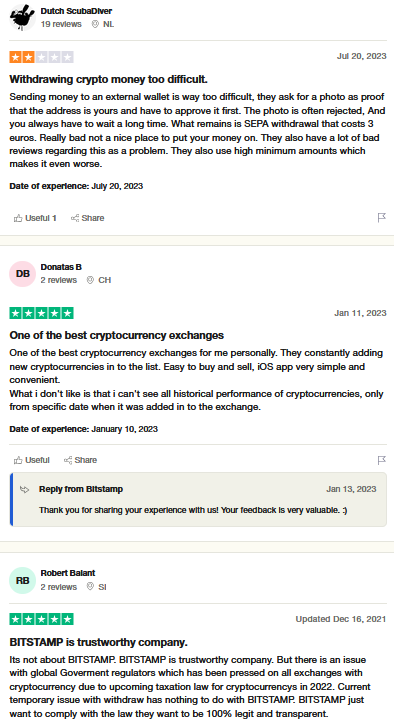Click the two-star rating on first review
394x727 pixels.
point(41,57)
